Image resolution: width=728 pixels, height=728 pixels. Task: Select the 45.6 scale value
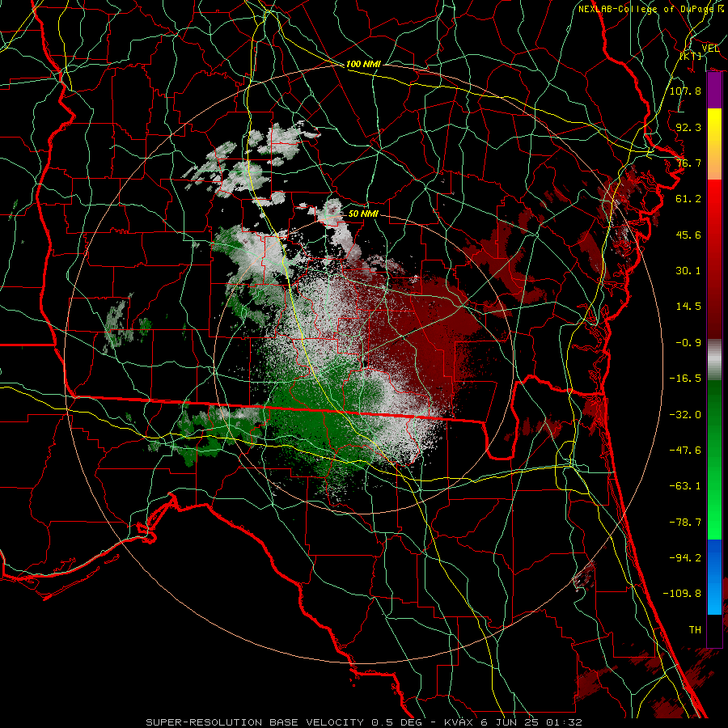pyautogui.click(x=688, y=235)
